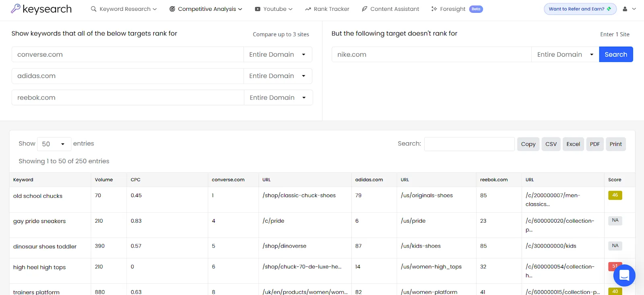Click keyword 'dinosaur shoes toddler'

coord(45,246)
